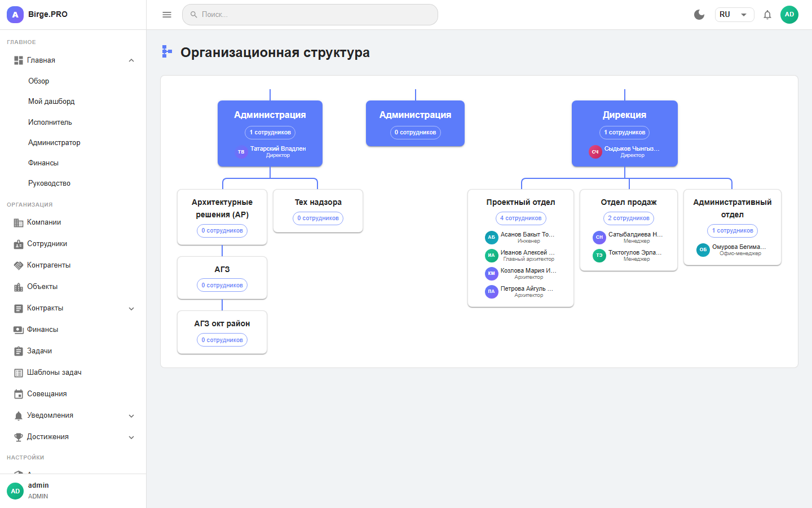Select the Совещания sidebar icon
Image resolution: width=812 pixels, height=508 pixels.
[x=17, y=393]
